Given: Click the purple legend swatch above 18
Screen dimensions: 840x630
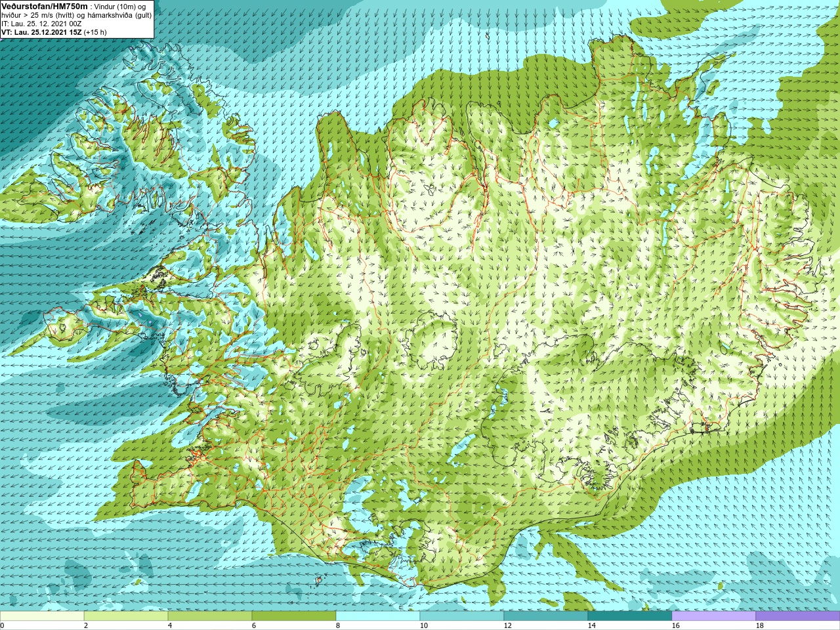Looking at the screenshot, I should (798, 616).
